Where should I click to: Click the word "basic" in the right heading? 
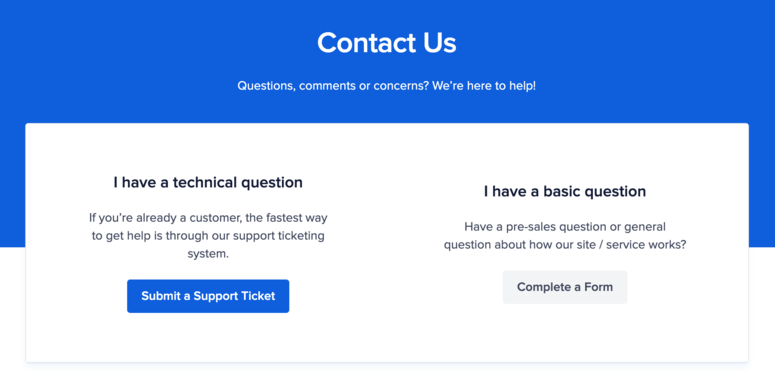561,191
